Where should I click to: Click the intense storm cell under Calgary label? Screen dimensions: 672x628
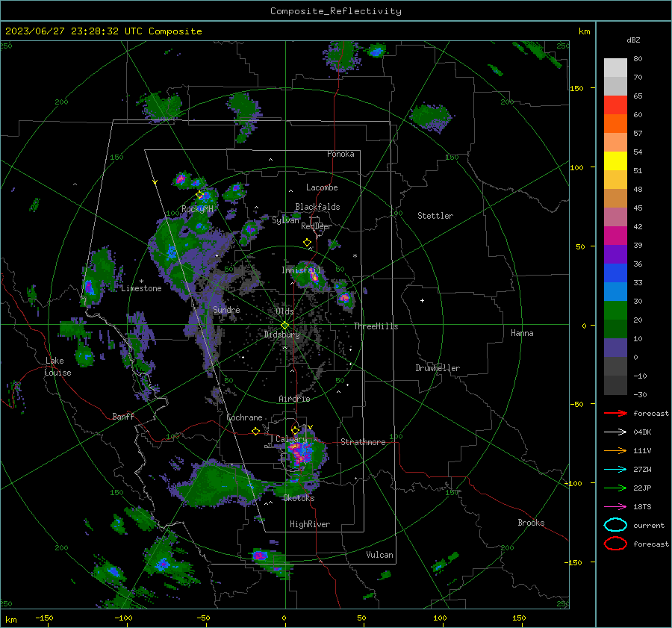click(x=302, y=455)
